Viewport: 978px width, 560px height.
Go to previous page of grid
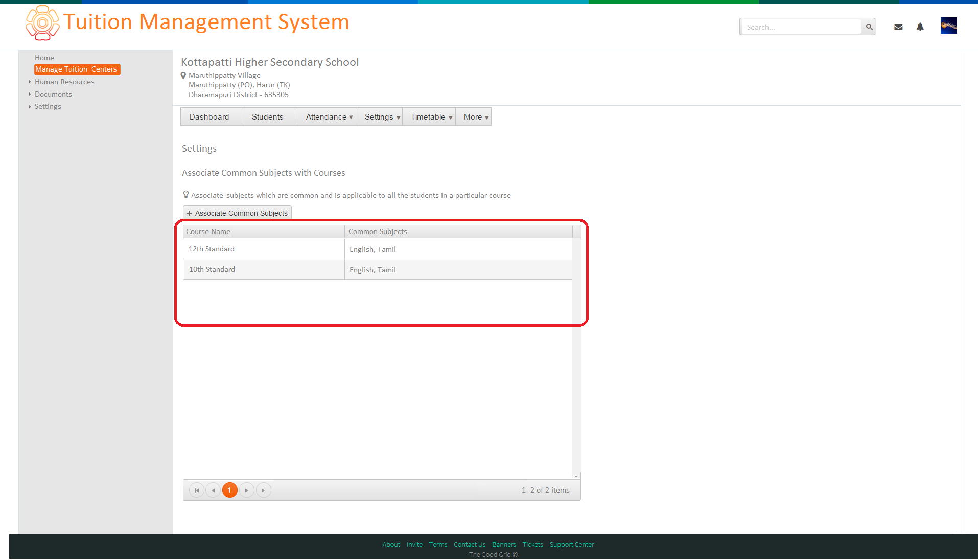click(x=213, y=490)
